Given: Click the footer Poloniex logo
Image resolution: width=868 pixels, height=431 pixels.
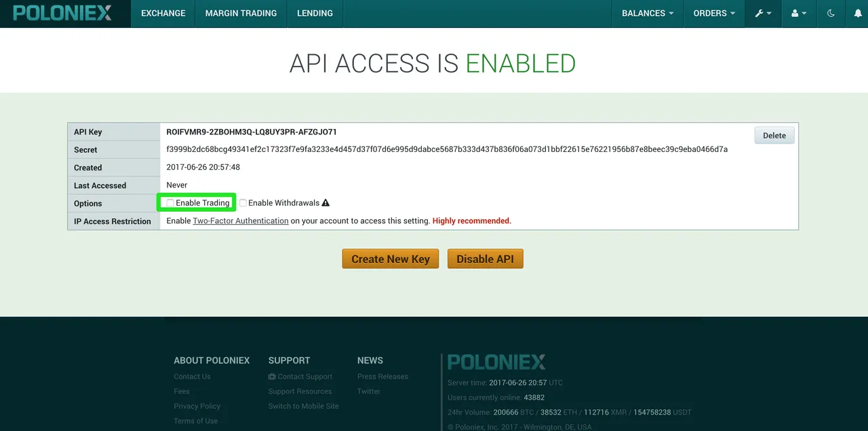Looking at the screenshot, I should pos(496,362).
